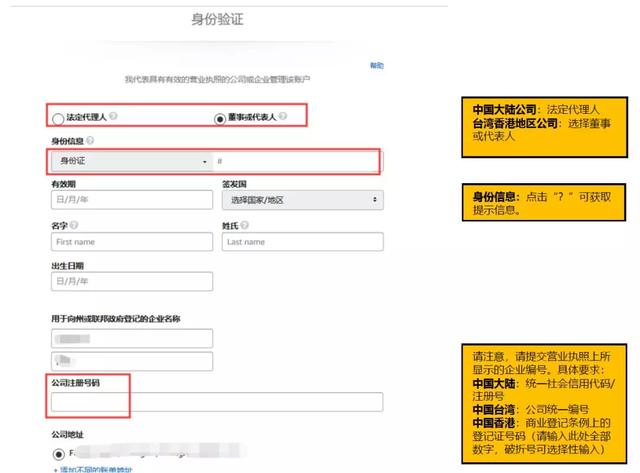This screenshot has height=473, width=640.
Task: Click help icon next to 法定代理人
Action: (x=113, y=116)
